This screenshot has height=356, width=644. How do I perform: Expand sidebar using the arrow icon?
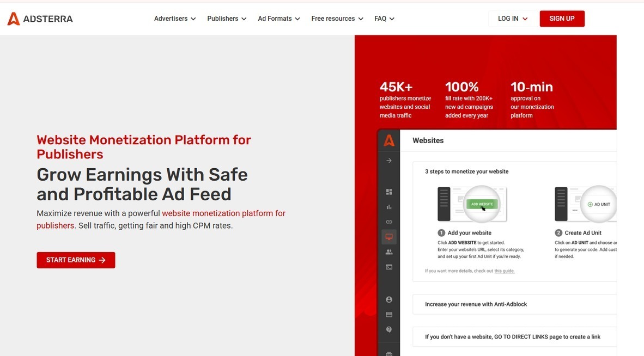point(389,161)
